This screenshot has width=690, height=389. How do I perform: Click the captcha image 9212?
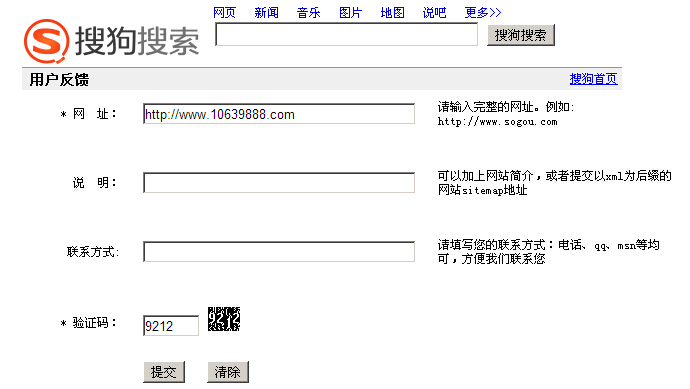coord(224,319)
